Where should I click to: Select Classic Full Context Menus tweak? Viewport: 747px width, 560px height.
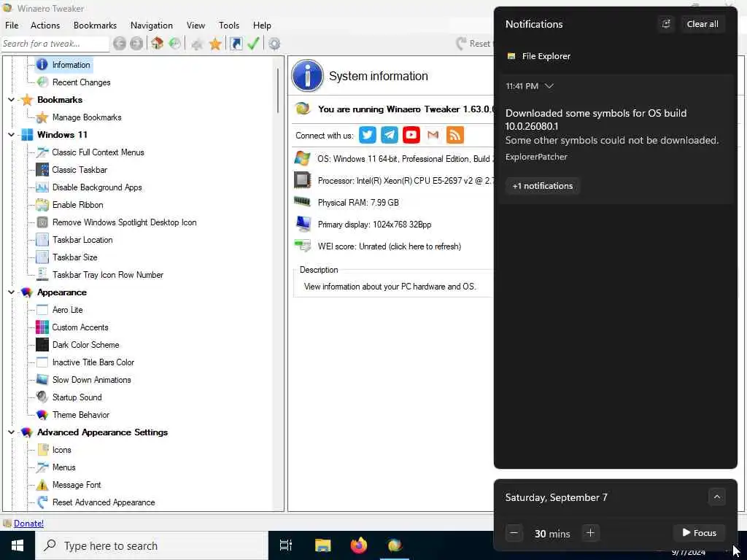pyautogui.click(x=98, y=152)
